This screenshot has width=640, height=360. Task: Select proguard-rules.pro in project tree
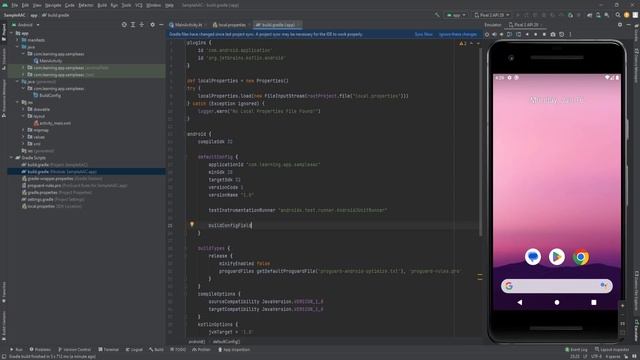(x=74, y=186)
